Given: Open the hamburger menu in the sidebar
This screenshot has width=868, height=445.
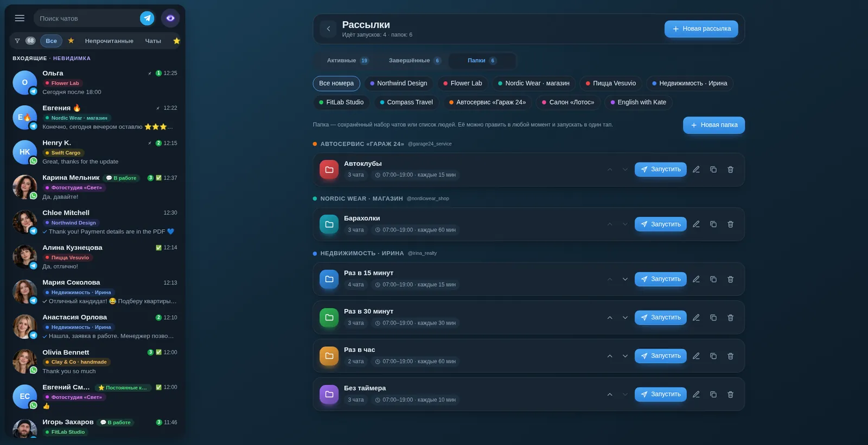Looking at the screenshot, I should [x=20, y=18].
